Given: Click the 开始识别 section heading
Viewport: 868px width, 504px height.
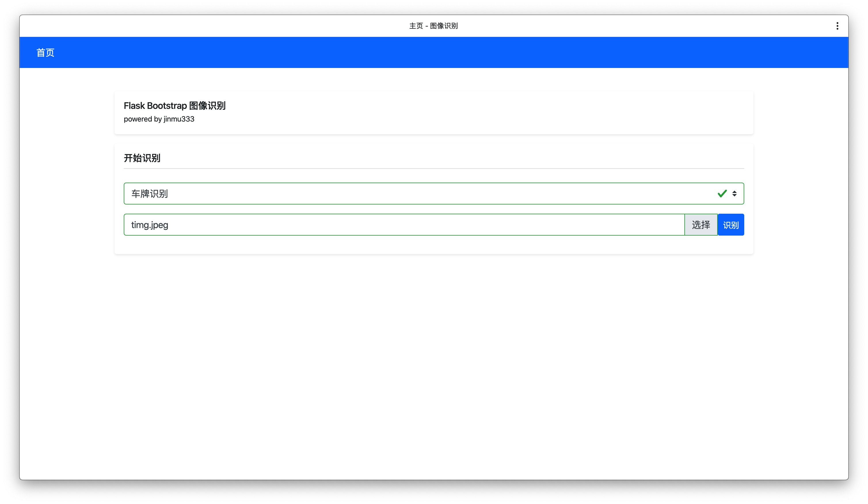Looking at the screenshot, I should click(x=142, y=158).
